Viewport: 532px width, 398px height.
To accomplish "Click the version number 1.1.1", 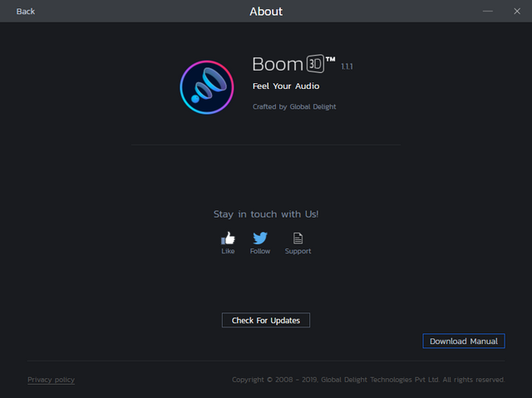I will tap(347, 66).
